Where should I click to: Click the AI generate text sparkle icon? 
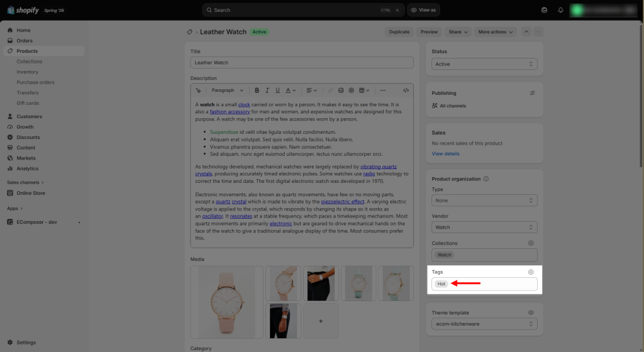click(198, 91)
